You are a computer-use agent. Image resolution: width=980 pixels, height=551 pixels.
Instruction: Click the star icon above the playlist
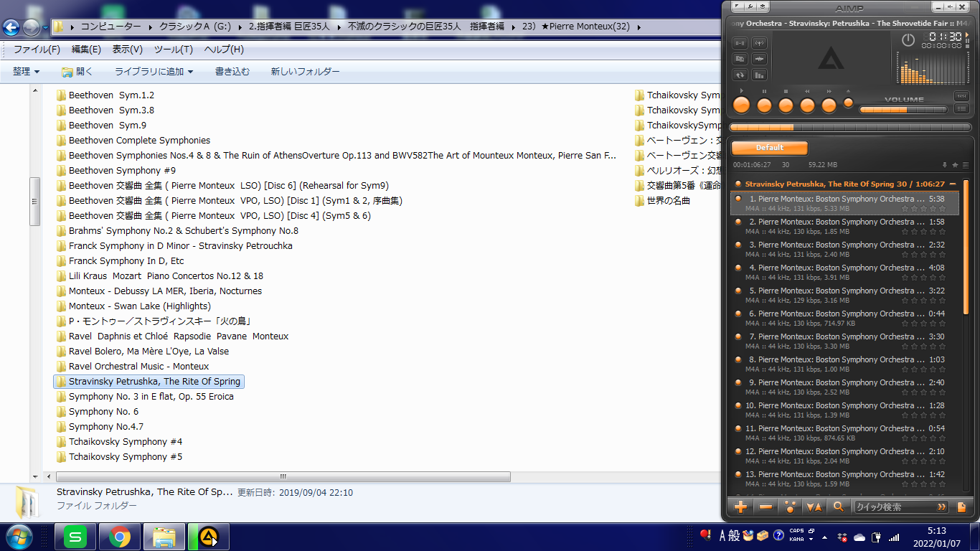click(x=955, y=165)
